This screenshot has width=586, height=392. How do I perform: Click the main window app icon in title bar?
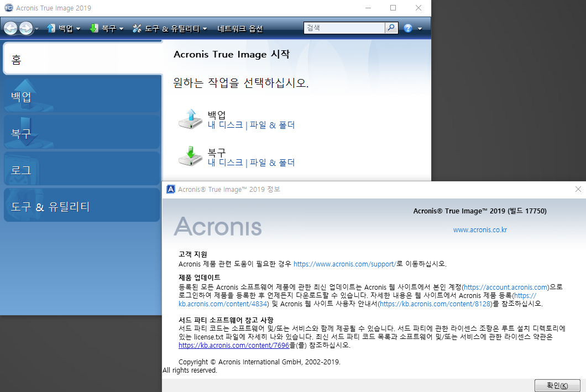pyautogui.click(x=9, y=8)
